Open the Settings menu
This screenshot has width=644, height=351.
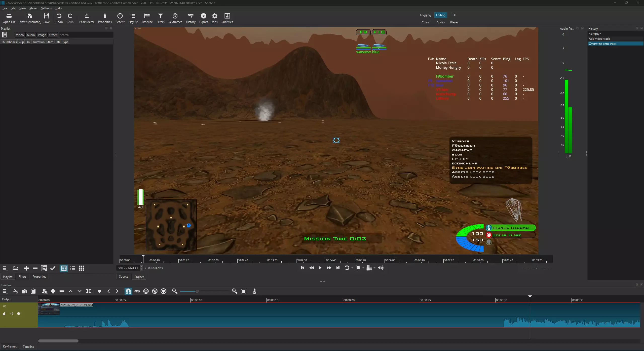coord(46,8)
